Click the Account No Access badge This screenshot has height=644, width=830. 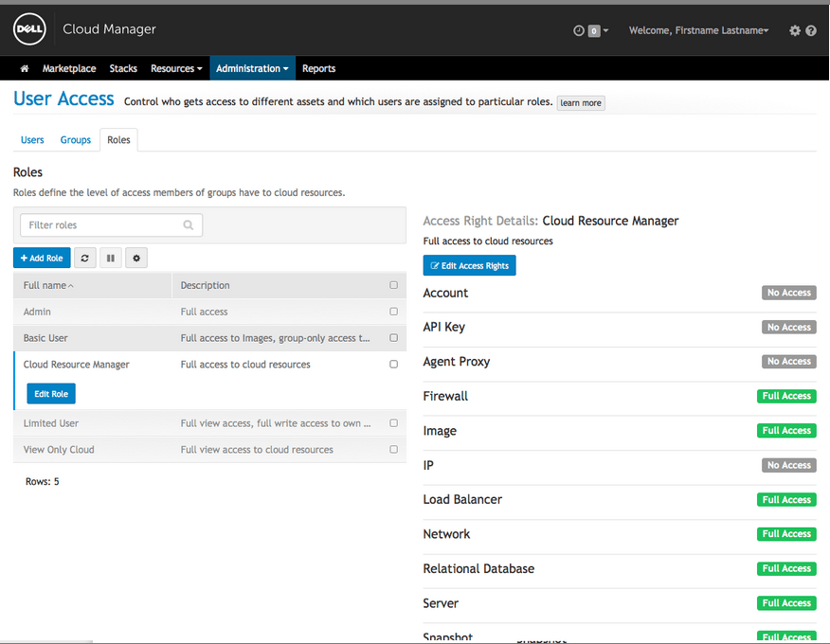(x=788, y=293)
